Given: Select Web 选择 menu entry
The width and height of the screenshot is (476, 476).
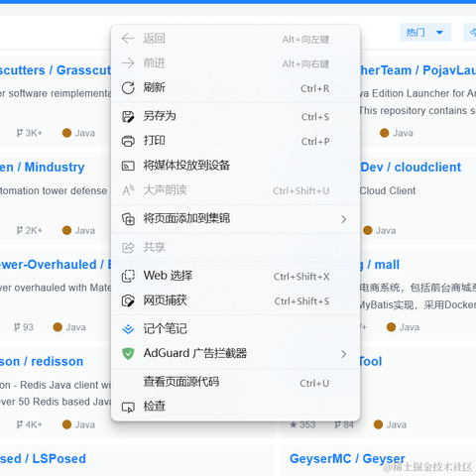Looking at the screenshot, I should (x=235, y=276).
